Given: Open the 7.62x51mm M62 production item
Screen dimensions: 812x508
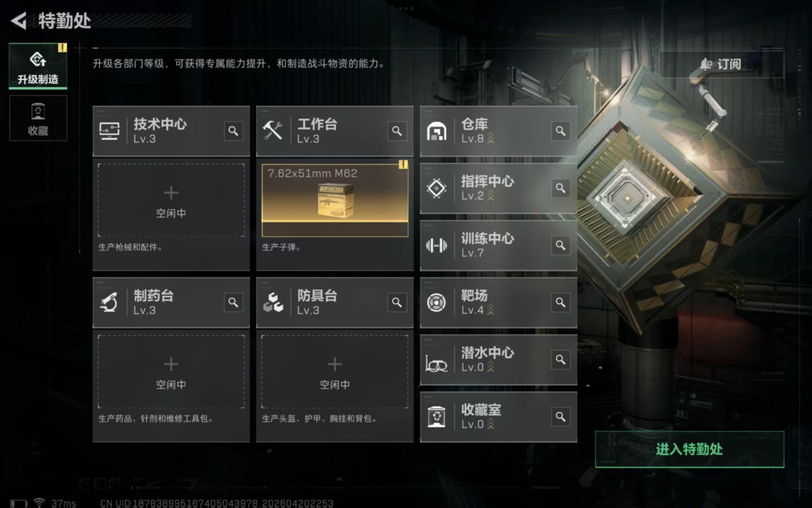Looking at the screenshot, I should coord(335,200).
